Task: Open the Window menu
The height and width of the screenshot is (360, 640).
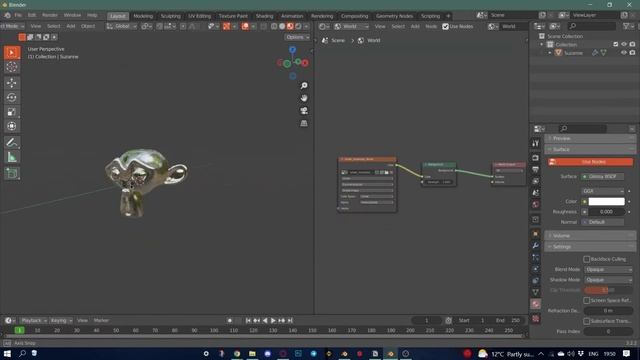Action: [72, 15]
